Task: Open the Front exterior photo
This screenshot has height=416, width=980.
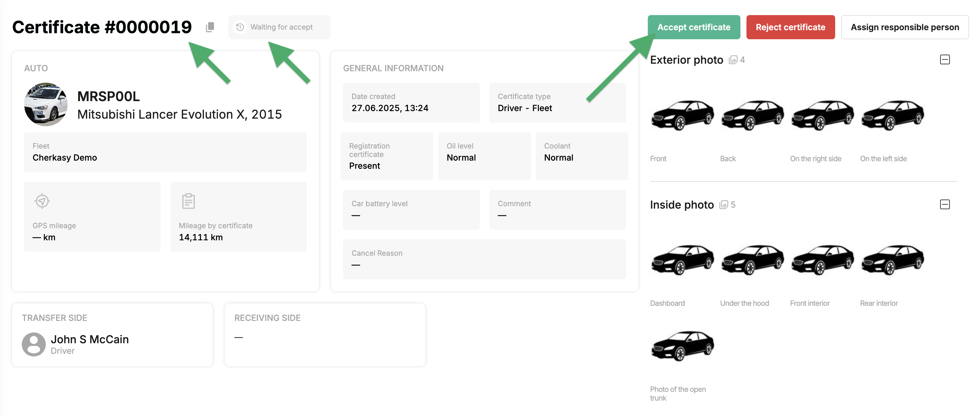Action: pyautogui.click(x=682, y=115)
